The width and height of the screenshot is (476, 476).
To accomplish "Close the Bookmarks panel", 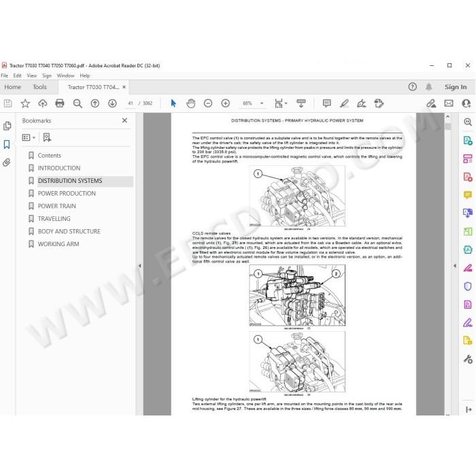I will click(x=124, y=120).
